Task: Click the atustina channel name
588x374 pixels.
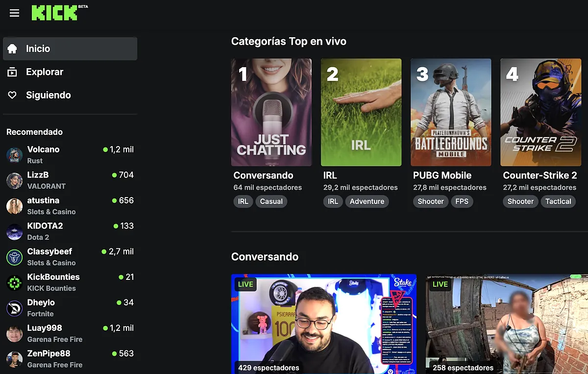Action: (43, 200)
